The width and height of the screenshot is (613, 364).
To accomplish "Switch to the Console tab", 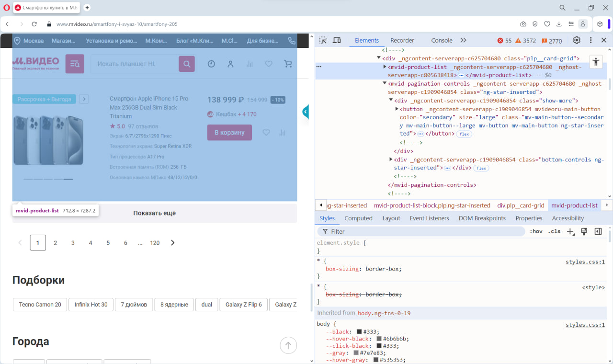I will pos(442,40).
